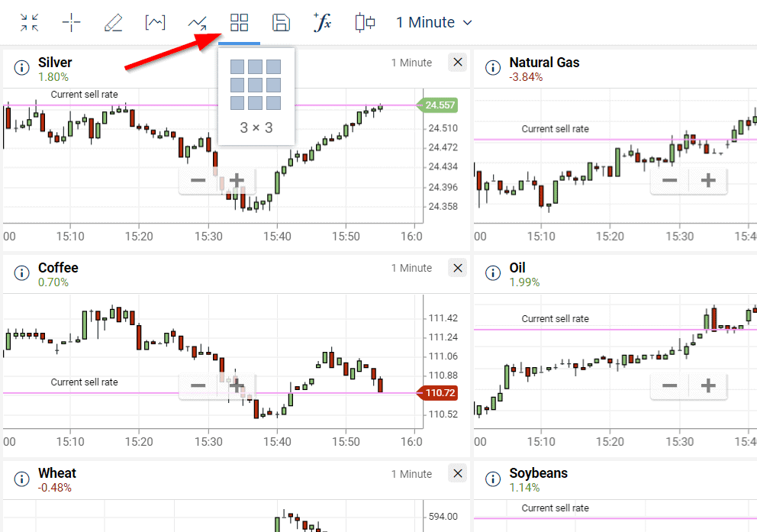The image size is (757, 532).
Task: Zoom in on the Oil chart
Action: 708,386
